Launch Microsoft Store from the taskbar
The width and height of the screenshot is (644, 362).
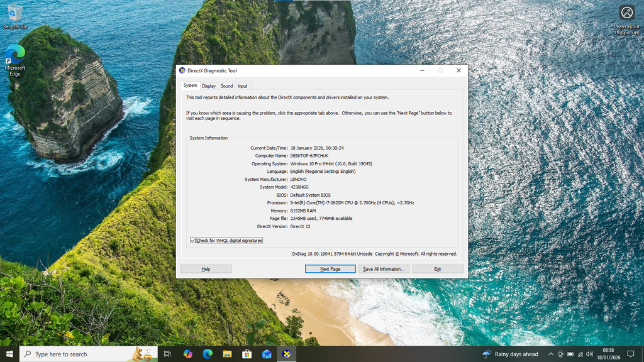pos(247,354)
